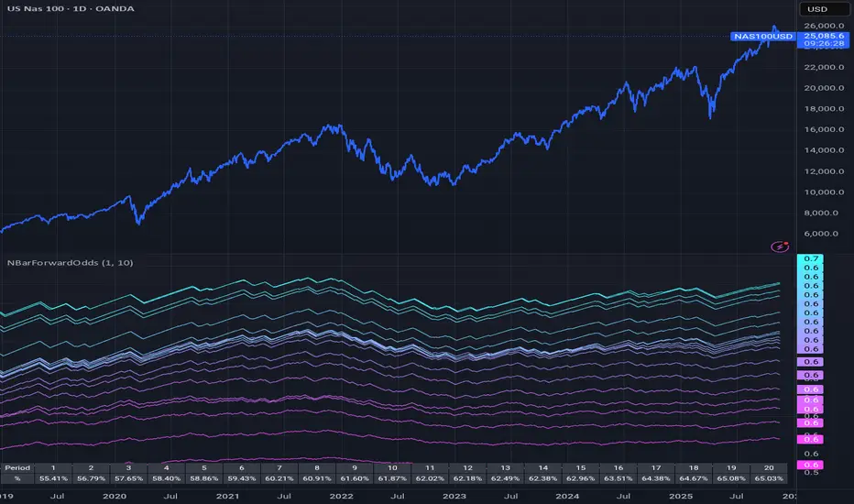The width and height of the screenshot is (854, 504).
Task: Click the 2020 time axis label
Action: 115,496
